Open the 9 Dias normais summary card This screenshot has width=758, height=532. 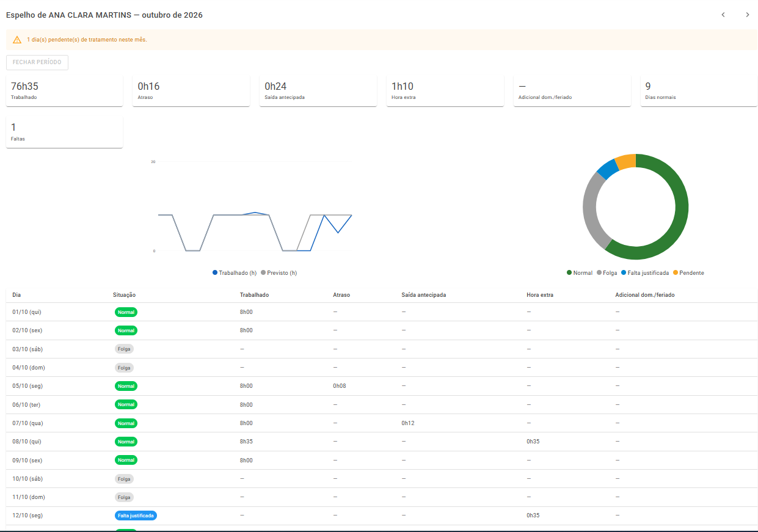[x=699, y=91]
